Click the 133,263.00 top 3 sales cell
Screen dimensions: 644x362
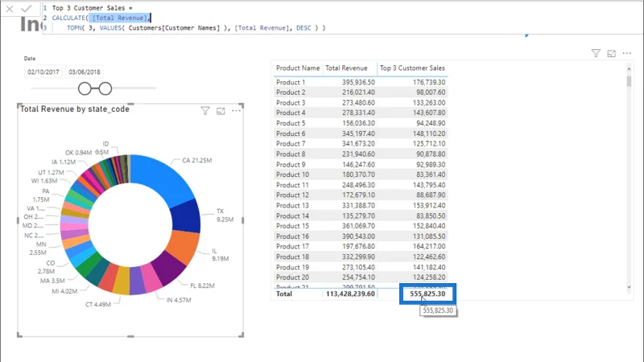click(429, 103)
